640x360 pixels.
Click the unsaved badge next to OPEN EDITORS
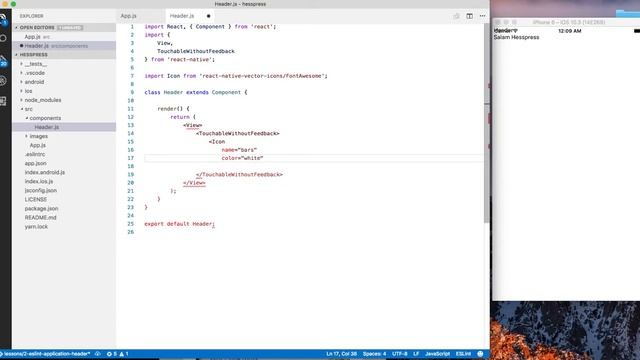tap(70, 28)
